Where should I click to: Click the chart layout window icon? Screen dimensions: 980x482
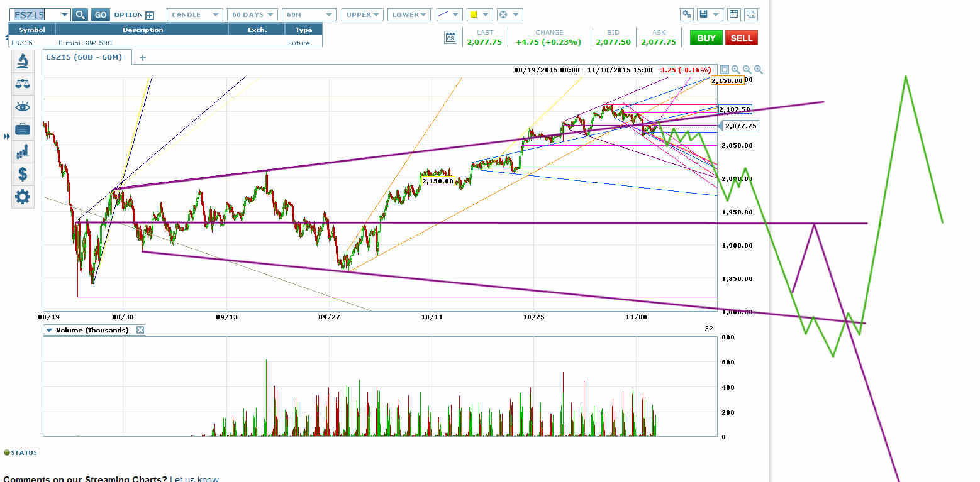(x=733, y=14)
